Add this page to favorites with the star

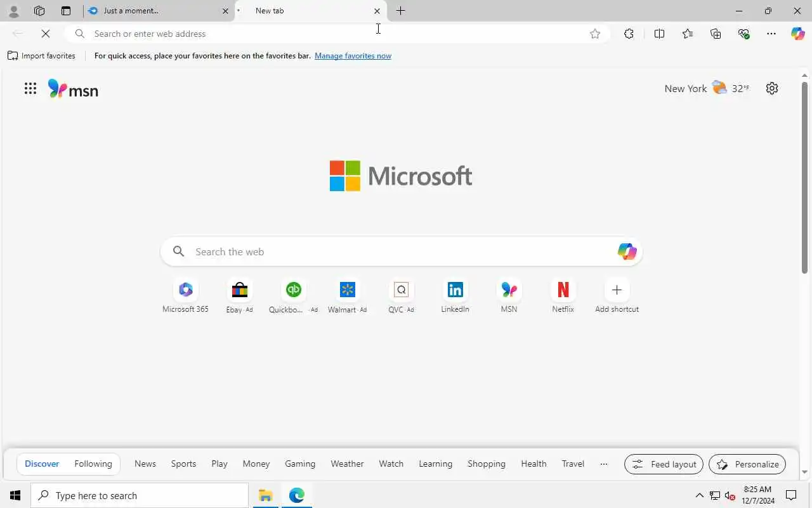[x=595, y=34]
